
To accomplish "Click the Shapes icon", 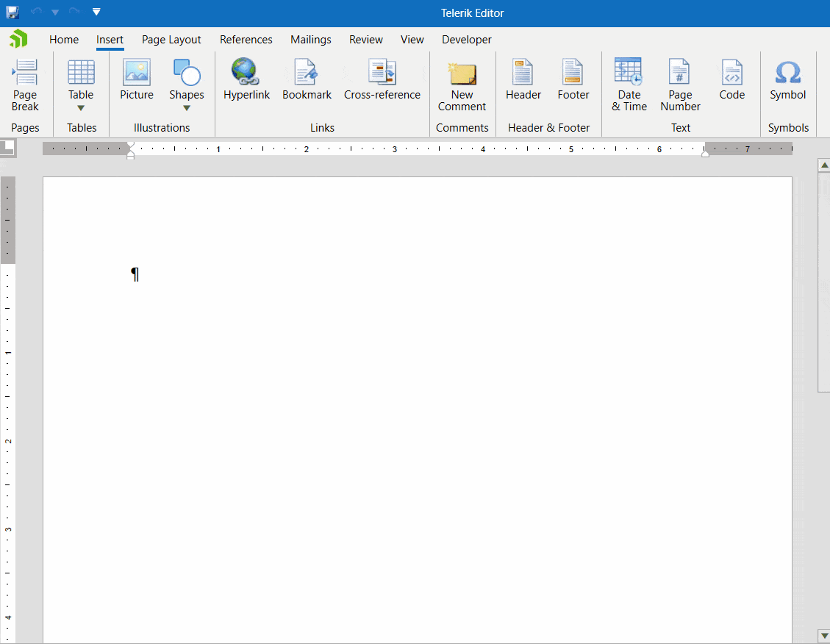I will pos(187,73).
